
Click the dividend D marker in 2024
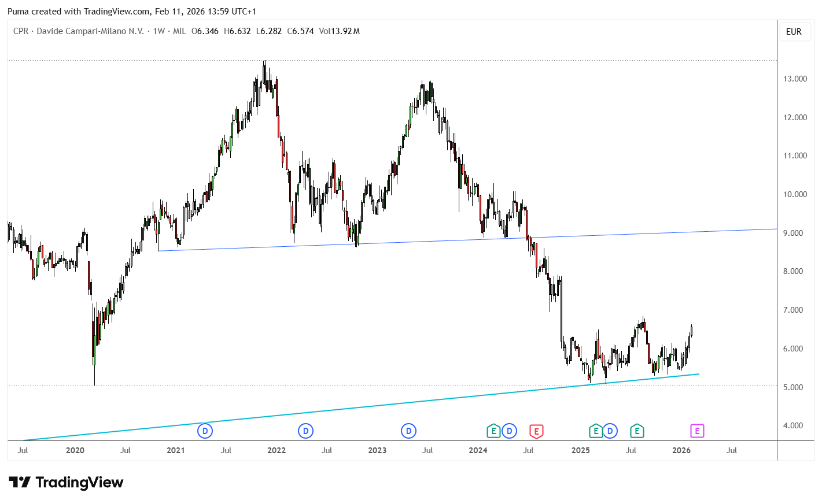[509, 431]
